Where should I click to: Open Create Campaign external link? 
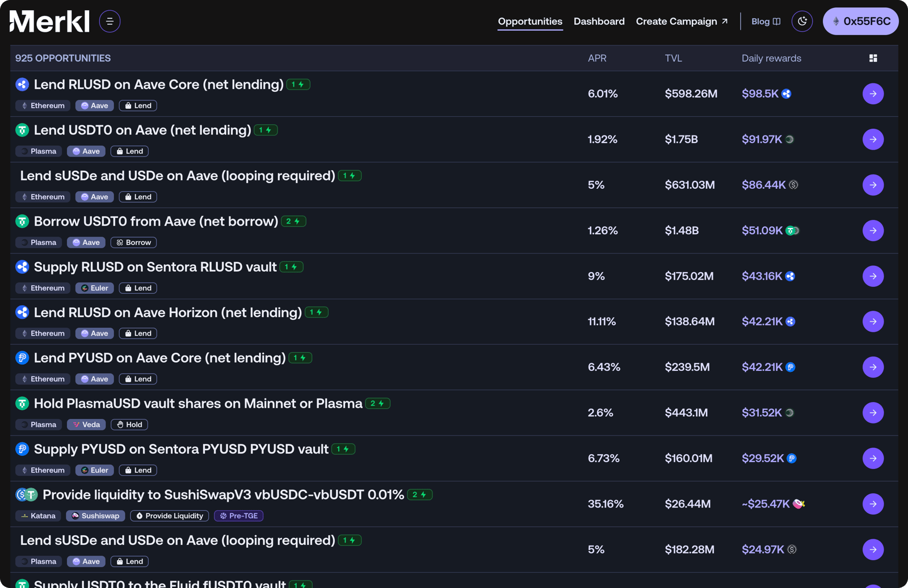pos(682,22)
